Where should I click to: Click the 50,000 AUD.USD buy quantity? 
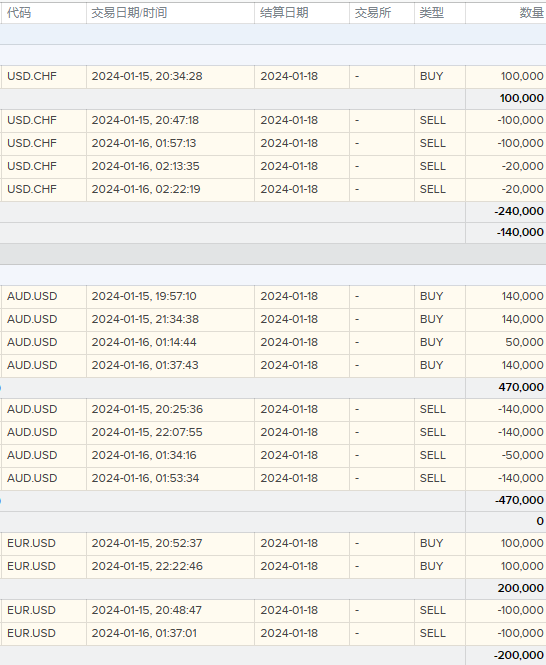pyautogui.click(x=524, y=342)
